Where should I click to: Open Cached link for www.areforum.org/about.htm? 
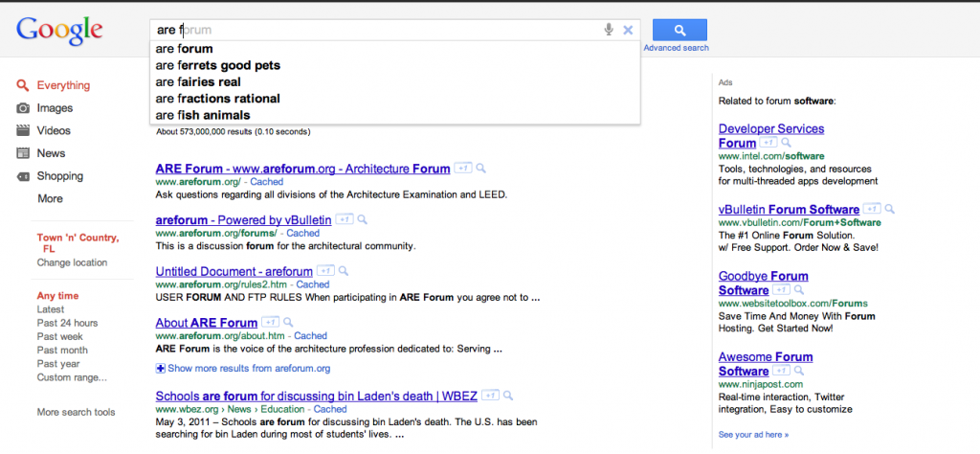pos(311,336)
